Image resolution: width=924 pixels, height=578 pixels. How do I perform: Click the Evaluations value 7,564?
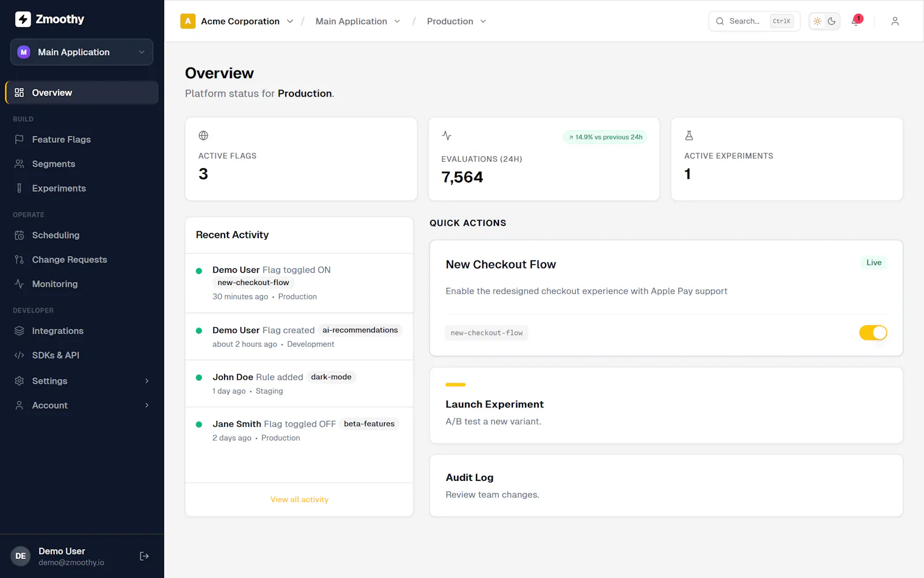click(x=462, y=177)
